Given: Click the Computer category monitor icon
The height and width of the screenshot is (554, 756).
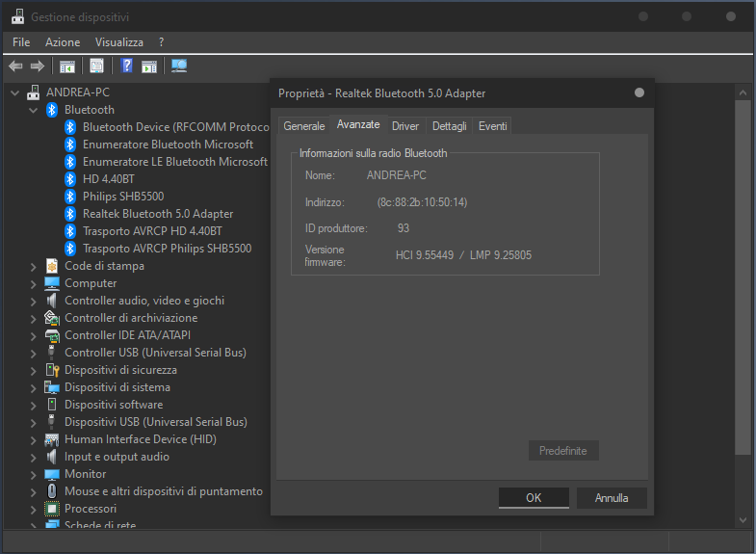Looking at the screenshot, I should coord(52,283).
